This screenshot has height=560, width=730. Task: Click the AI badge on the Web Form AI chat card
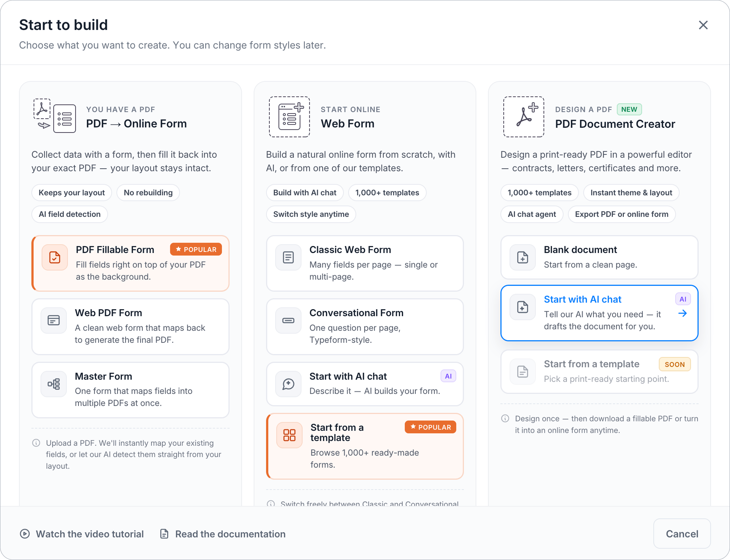448,376
